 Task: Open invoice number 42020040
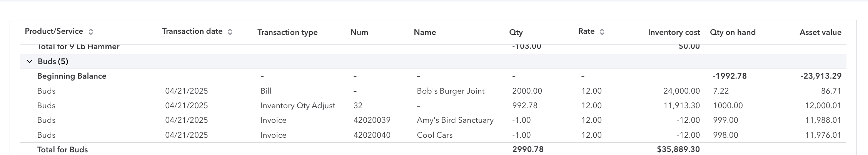pos(372,135)
